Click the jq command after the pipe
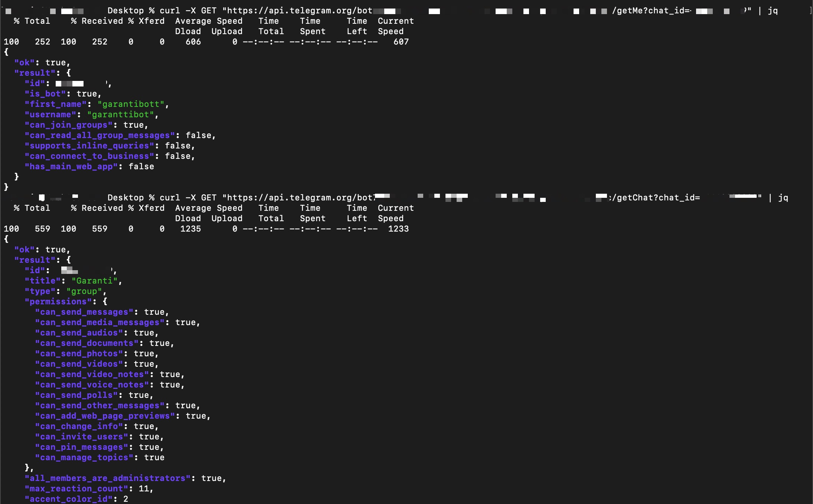This screenshot has height=504, width=813. click(773, 10)
